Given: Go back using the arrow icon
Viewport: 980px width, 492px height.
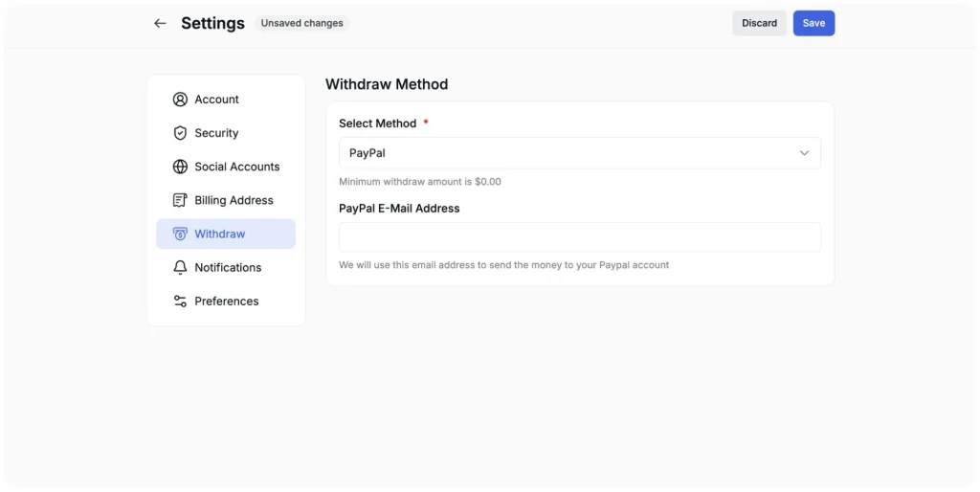Looking at the screenshot, I should pos(160,23).
